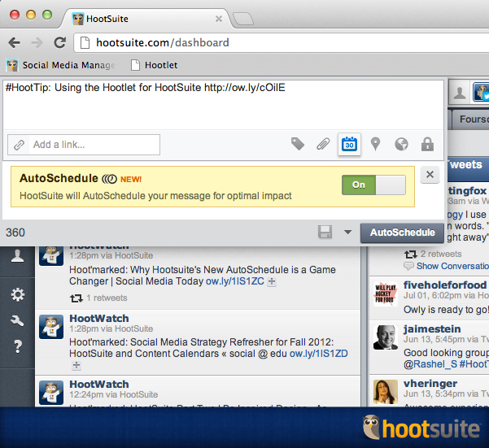Click the grey profile picker icon
The width and height of the screenshot is (489, 448).
click(x=460, y=93)
